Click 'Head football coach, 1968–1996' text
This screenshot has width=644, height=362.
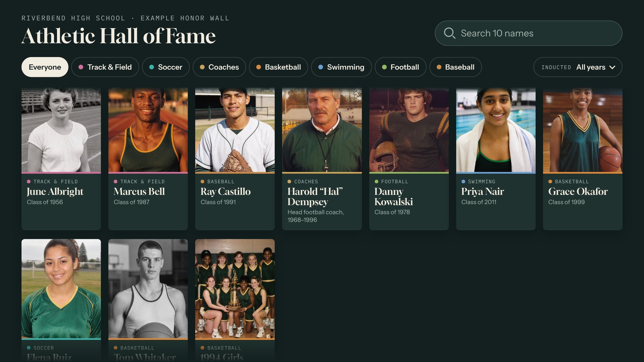(x=316, y=216)
